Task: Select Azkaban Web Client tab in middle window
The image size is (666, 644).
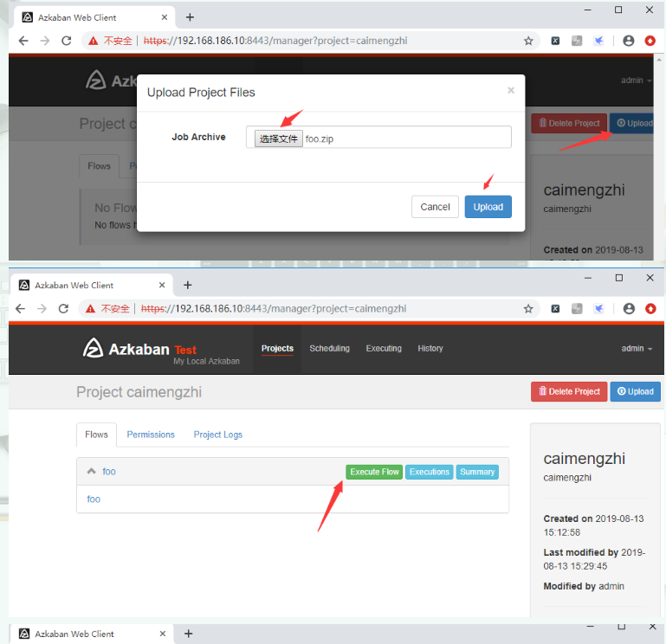Action: 91,286
